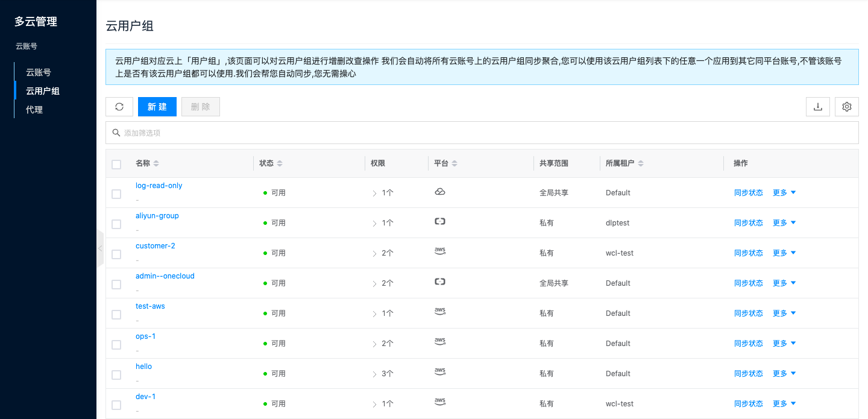Click the 新建 button
Screen dimensions: 868x419
(157, 107)
